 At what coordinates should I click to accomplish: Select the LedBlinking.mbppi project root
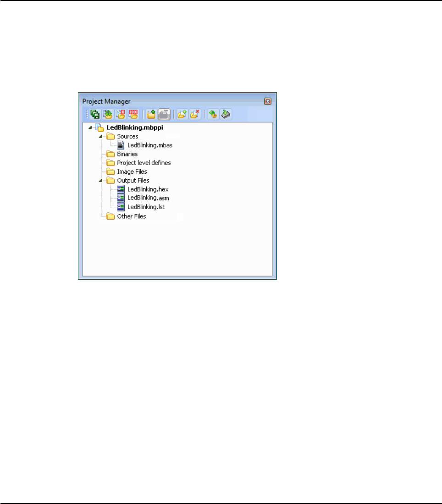point(135,127)
